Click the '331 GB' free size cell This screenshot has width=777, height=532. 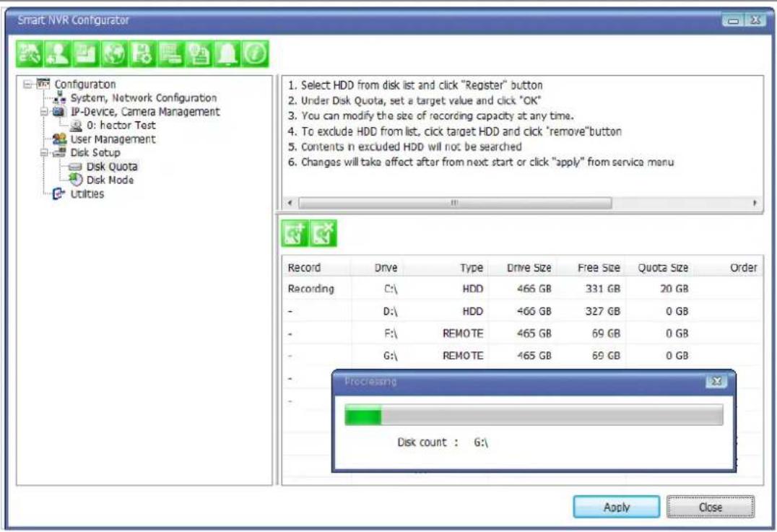[602, 289]
